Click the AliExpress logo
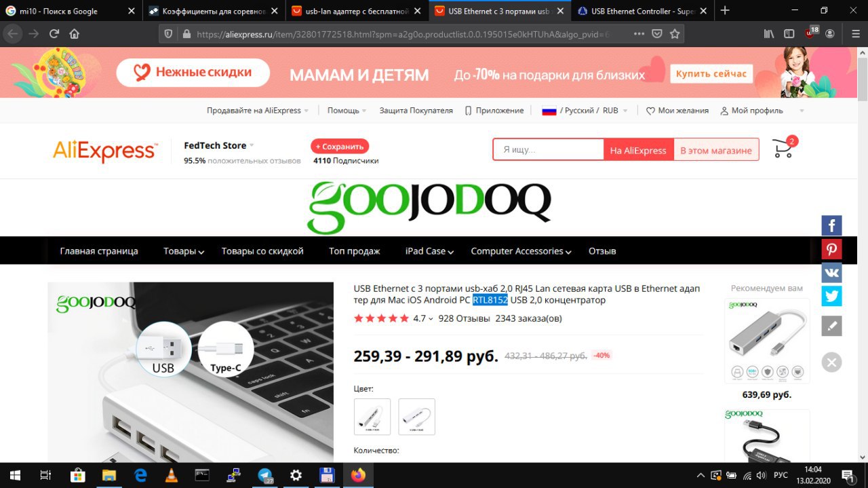868x488 pixels. (105, 151)
